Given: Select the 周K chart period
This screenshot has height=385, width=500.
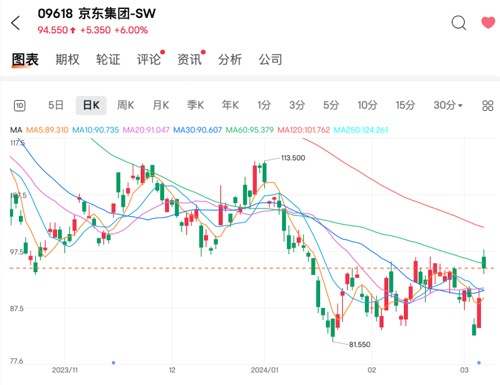Looking at the screenshot, I should [126, 105].
